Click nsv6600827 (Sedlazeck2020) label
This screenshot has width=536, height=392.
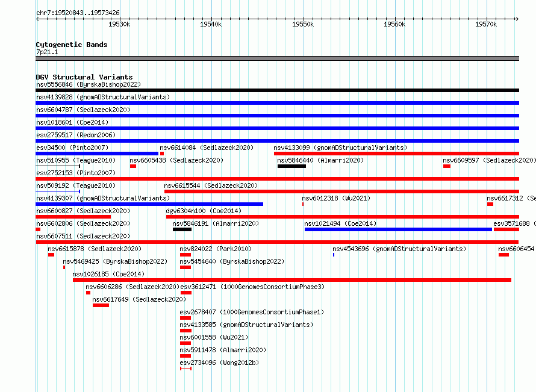(83, 211)
